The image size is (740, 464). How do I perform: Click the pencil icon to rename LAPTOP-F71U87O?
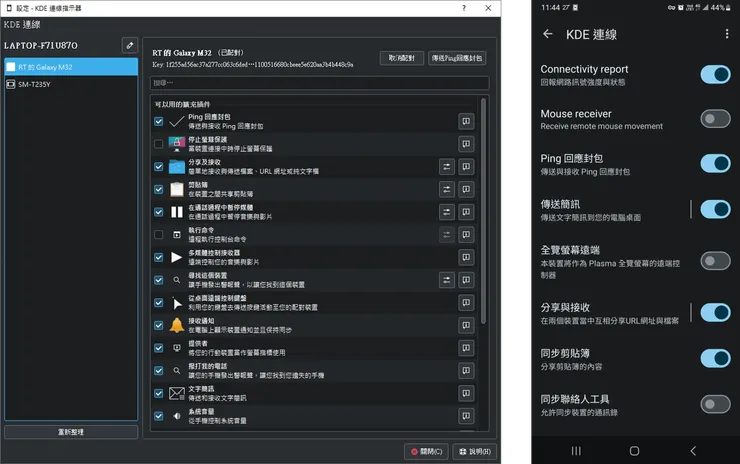click(130, 45)
